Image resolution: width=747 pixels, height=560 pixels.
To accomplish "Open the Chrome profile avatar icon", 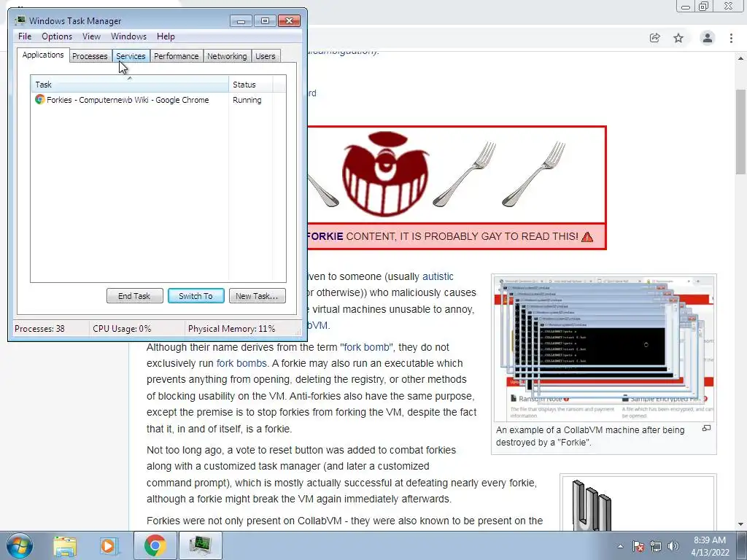I will coord(708,38).
